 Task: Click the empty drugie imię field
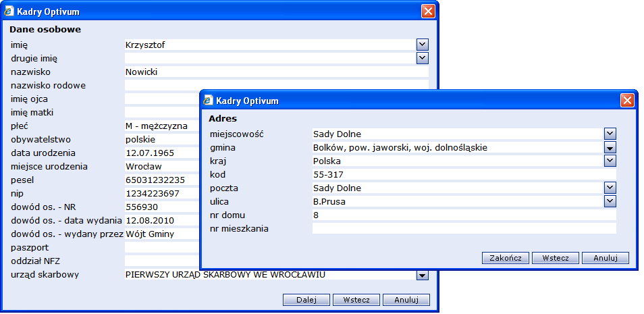pos(270,58)
